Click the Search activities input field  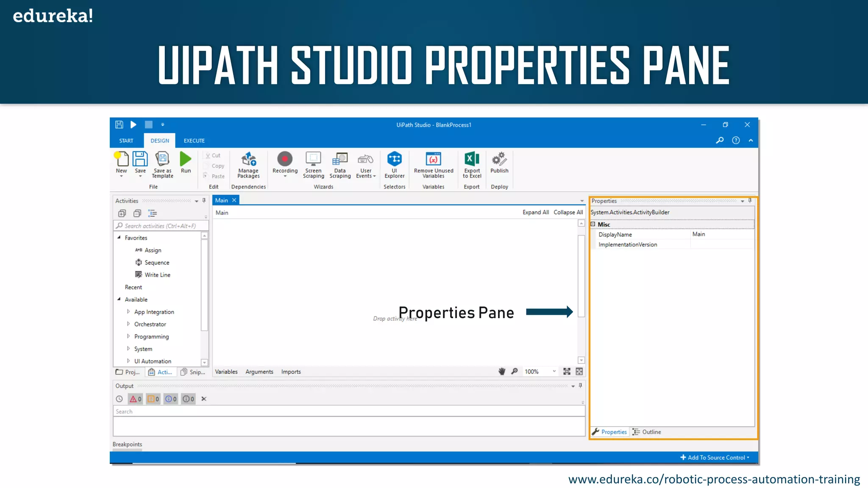click(x=161, y=226)
